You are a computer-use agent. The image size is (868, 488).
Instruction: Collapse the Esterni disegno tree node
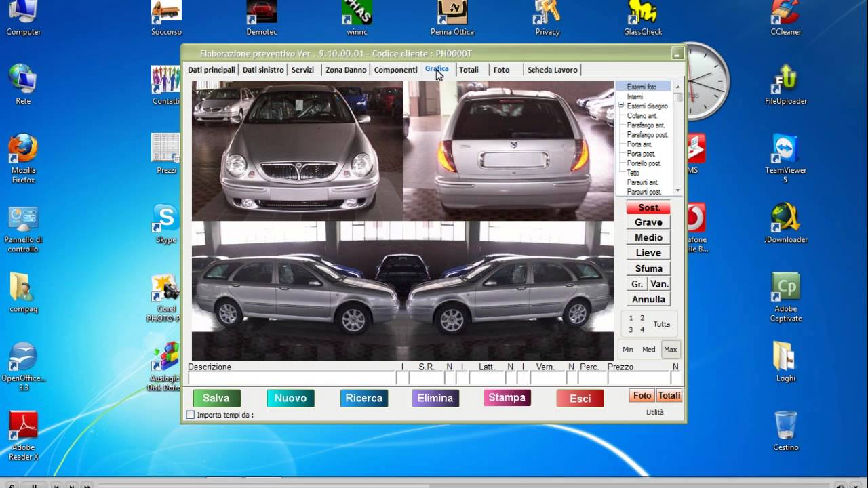point(621,106)
